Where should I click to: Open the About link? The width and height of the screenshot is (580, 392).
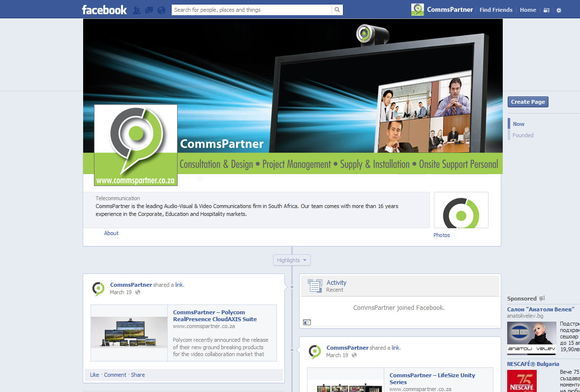(111, 233)
